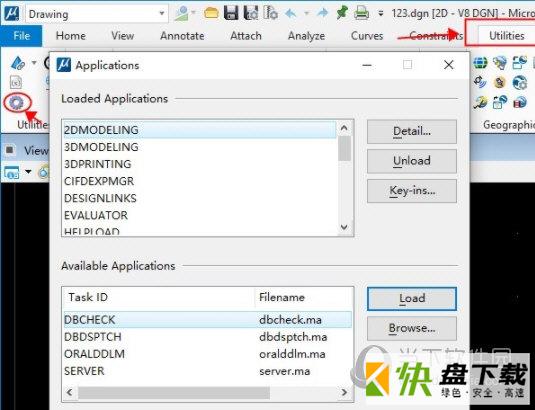Click the available list scroll-left arrow

tap(70, 392)
